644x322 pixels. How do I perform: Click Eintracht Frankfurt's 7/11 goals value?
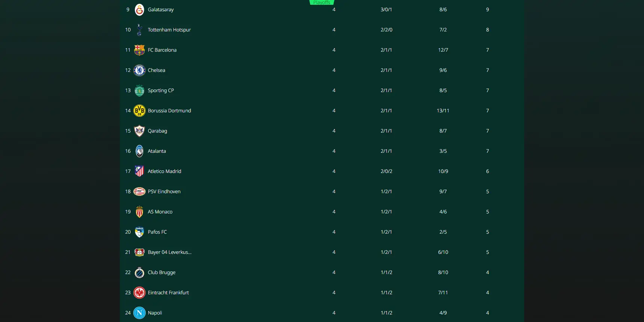443,293
